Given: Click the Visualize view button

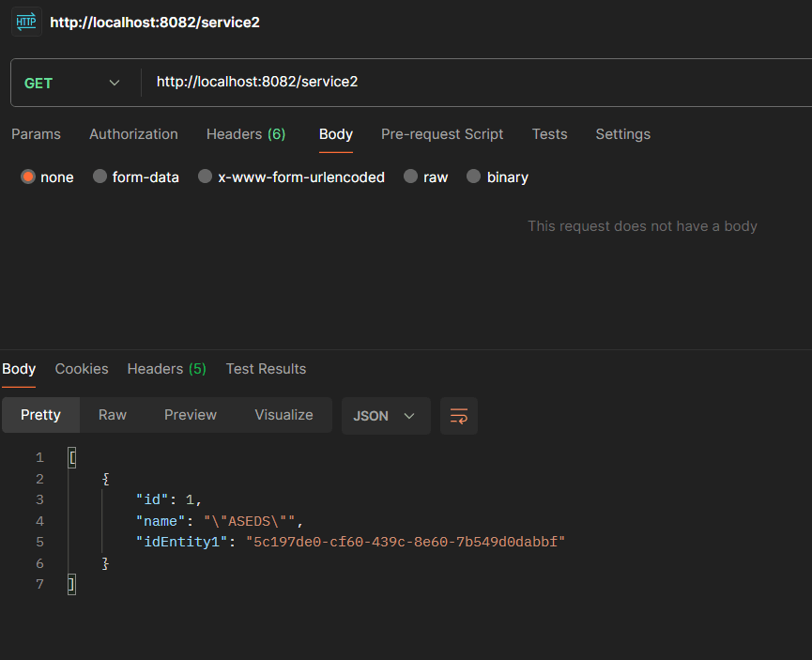Looking at the screenshot, I should point(283,415).
